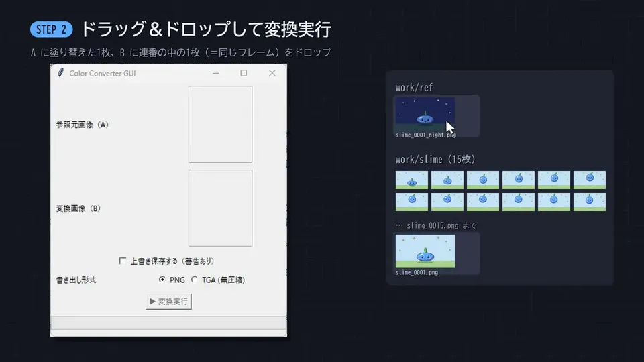
Task: Click the work/slime (15枚) heading
Action: [x=435, y=160]
